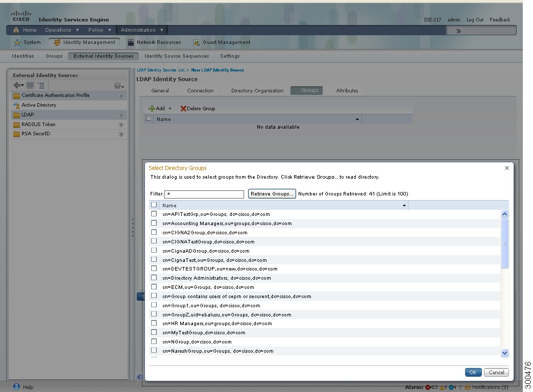Viewport: 533px width, 392px height.
Task: Click the RSA SecurID folder icon
Action: pos(17,134)
